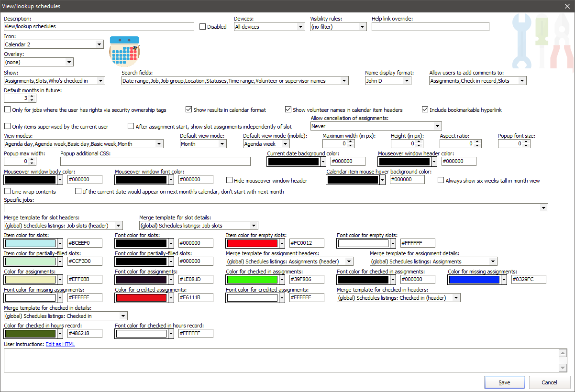Click the Help link override text field
575x392 pixels.
pyautogui.click(x=430, y=27)
